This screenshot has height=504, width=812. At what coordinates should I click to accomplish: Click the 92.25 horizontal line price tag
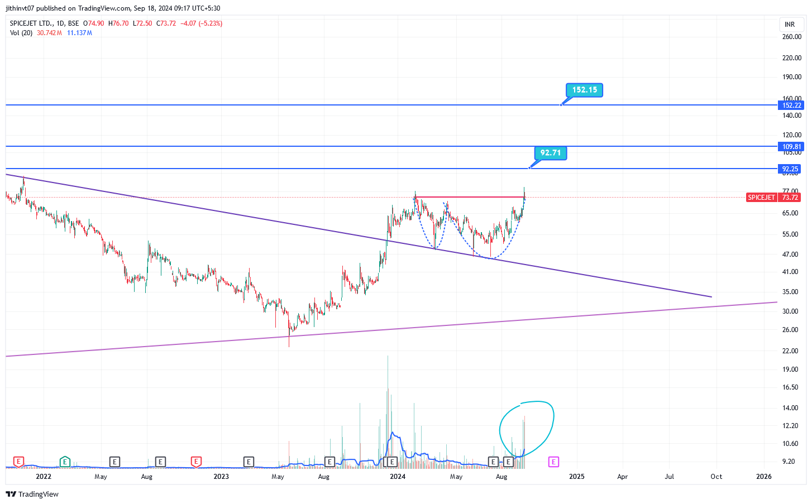pos(790,169)
